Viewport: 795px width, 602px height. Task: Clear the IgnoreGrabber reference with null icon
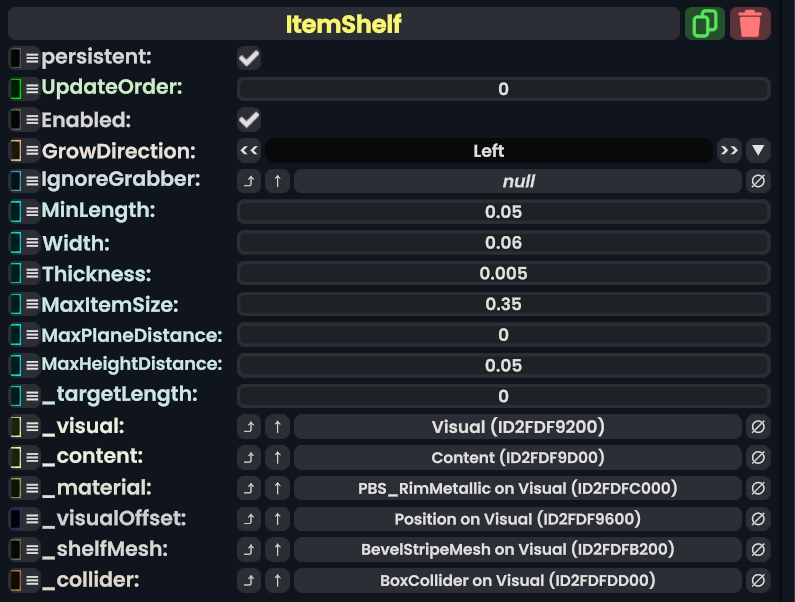pos(758,181)
